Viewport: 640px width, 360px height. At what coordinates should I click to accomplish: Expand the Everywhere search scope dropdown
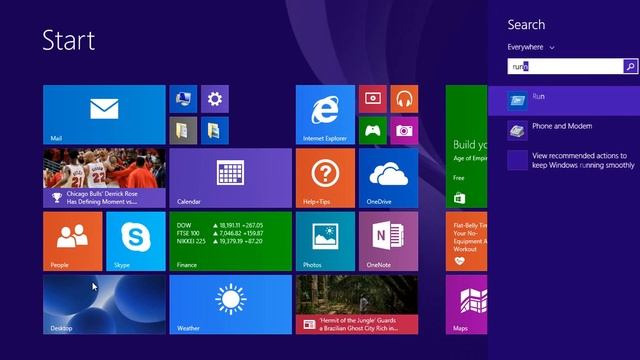tap(531, 47)
